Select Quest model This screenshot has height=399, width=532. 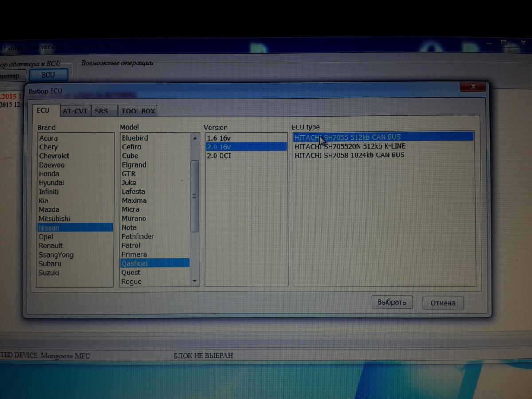click(155, 273)
